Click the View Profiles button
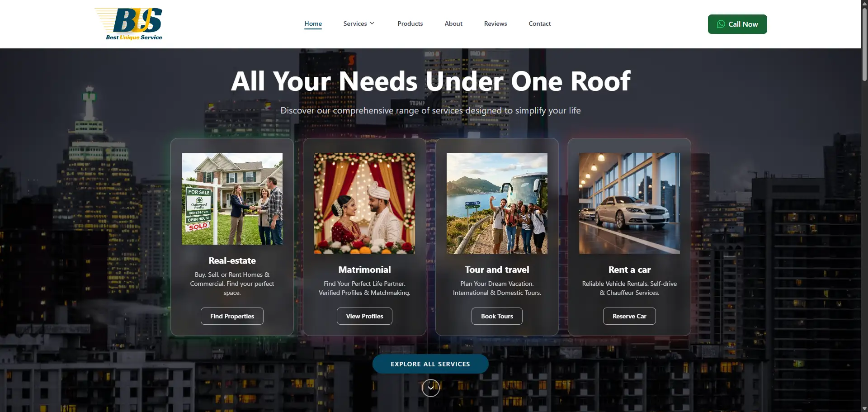868x412 pixels. [x=364, y=316]
